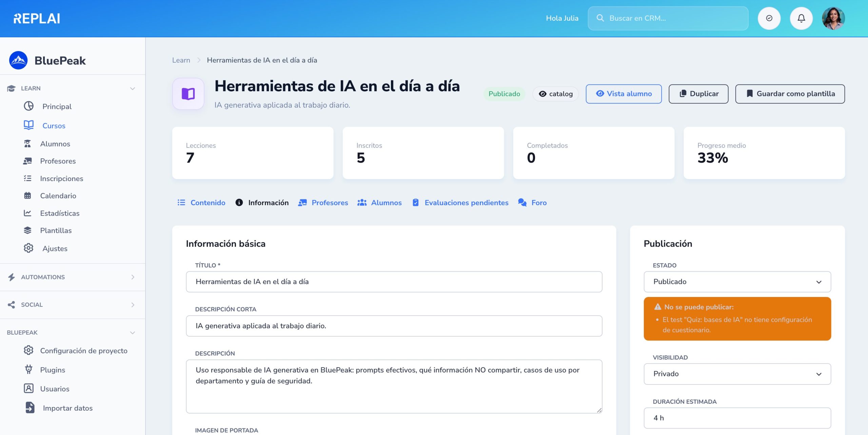This screenshot has width=868, height=435.
Task: Open the Visibilidad dropdown showing Privado
Action: point(737,374)
